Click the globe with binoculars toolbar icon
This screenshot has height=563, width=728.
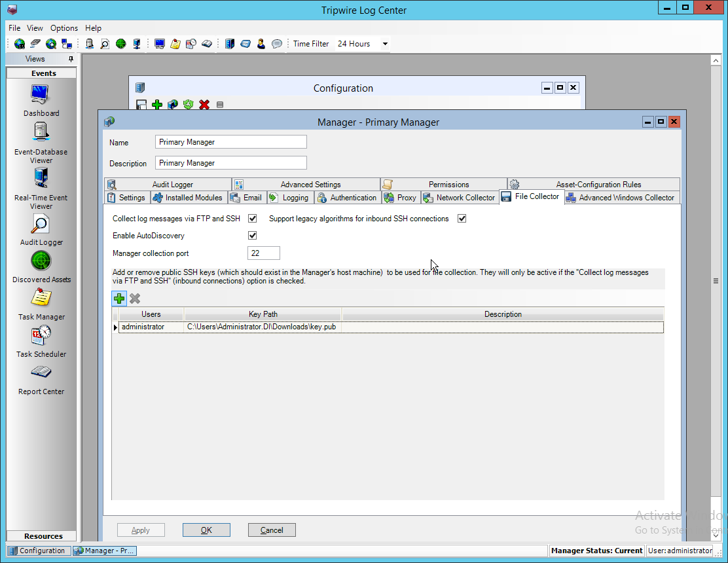(20, 44)
